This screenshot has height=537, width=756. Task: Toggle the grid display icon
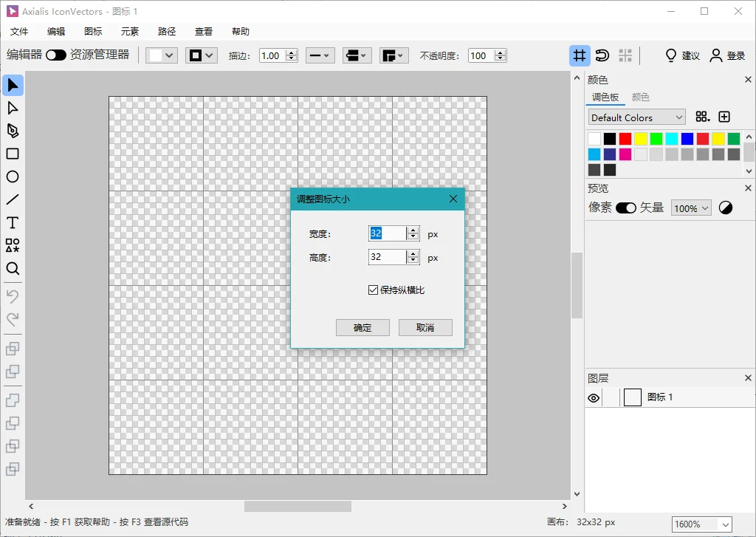pyautogui.click(x=580, y=55)
